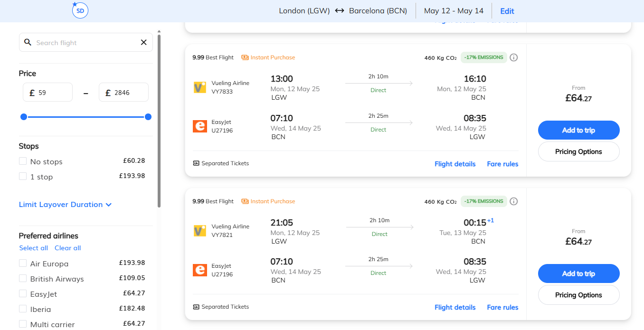Click the maximum price field showing 2846

pyautogui.click(x=123, y=92)
